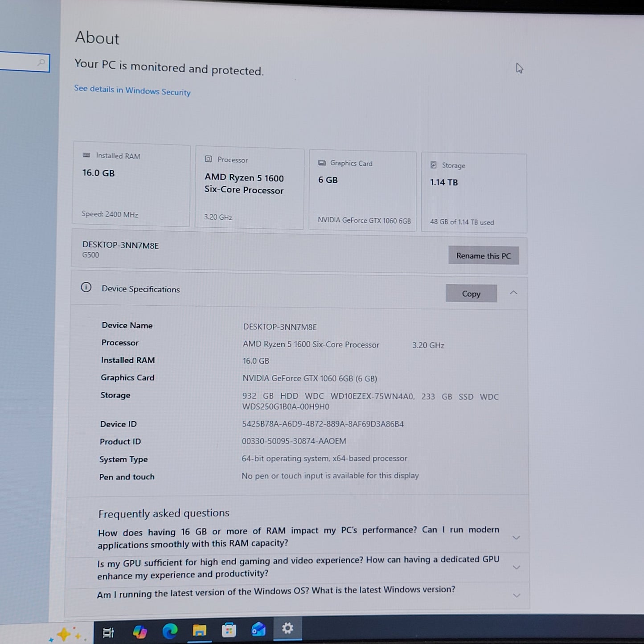Click the search magnifier icon in the search box
Image resolution: width=644 pixels, height=644 pixels.
click(41, 62)
